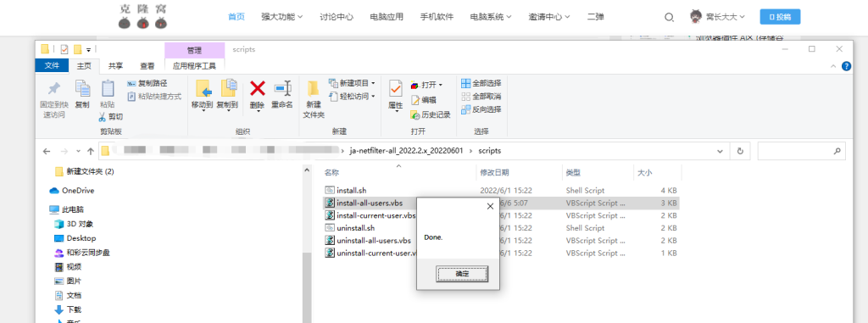The width and height of the screenshot is (868, 323).
Task: Close the Done message dialog
Action: (x=490, y=206)
